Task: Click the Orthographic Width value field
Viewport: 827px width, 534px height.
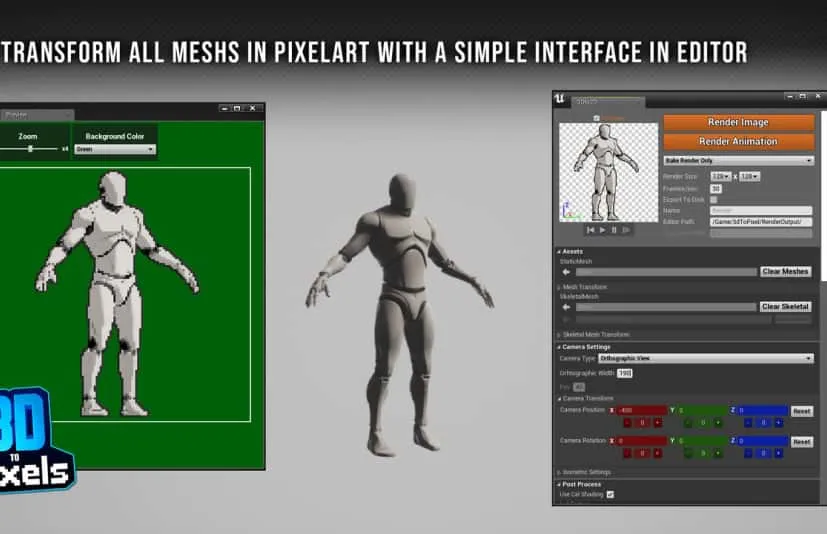Action: point(624,373)
